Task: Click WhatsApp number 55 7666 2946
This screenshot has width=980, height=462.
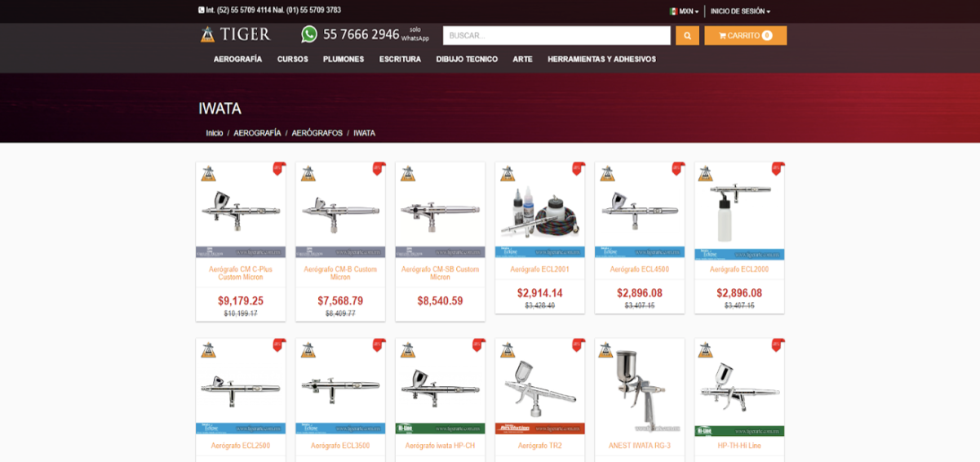Action: 361,34
